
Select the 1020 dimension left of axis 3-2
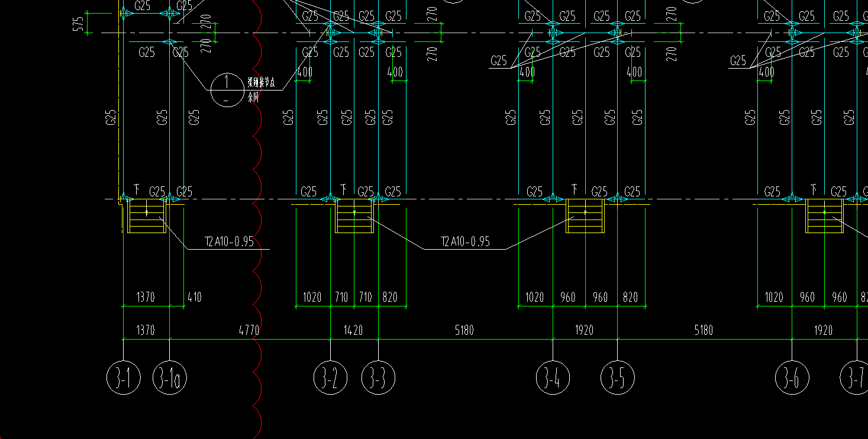point(311,297)
